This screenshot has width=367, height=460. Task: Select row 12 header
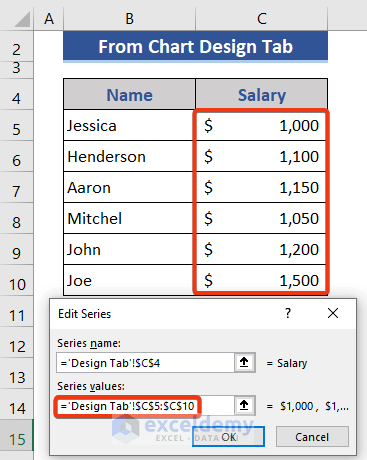[16, 342]
